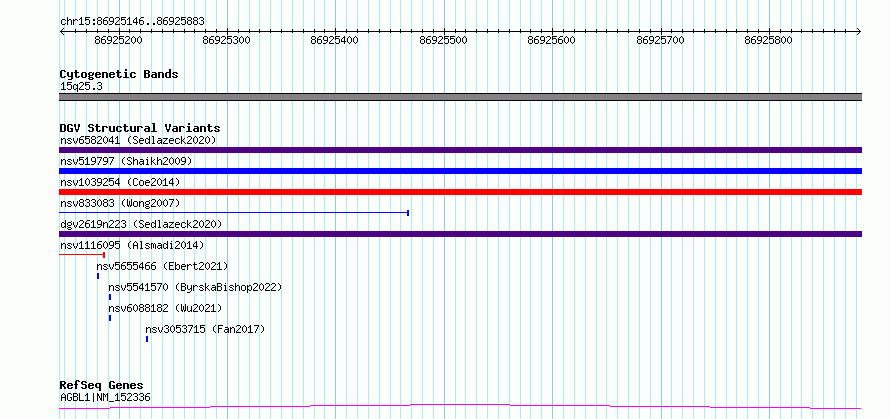
Task: Open variant nsv519797 (Shaikh2009) label
Action: (126, 161)
